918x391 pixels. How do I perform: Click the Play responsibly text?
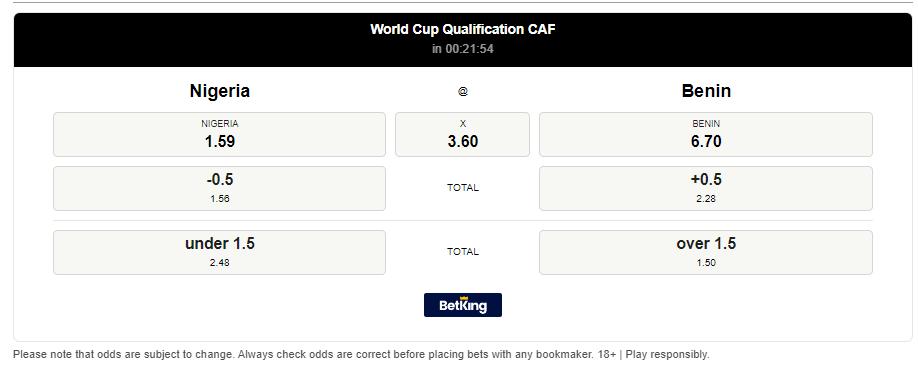[667, 355]
